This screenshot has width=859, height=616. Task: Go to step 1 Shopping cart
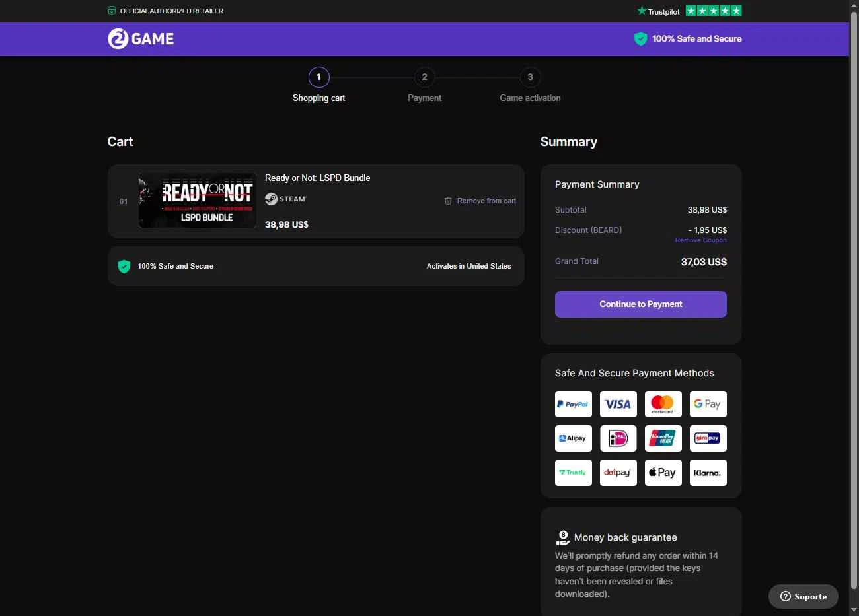pyautogui.click(x=319, y=86)
